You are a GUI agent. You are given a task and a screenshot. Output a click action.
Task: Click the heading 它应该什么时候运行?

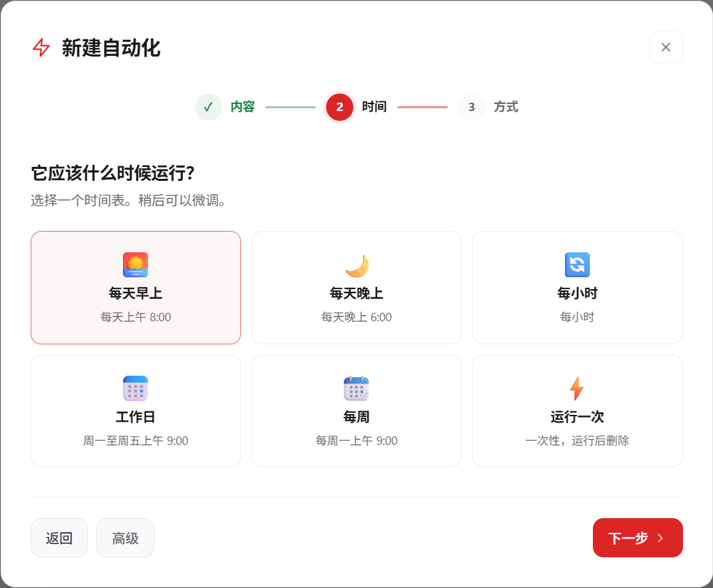tap(112, 173)
